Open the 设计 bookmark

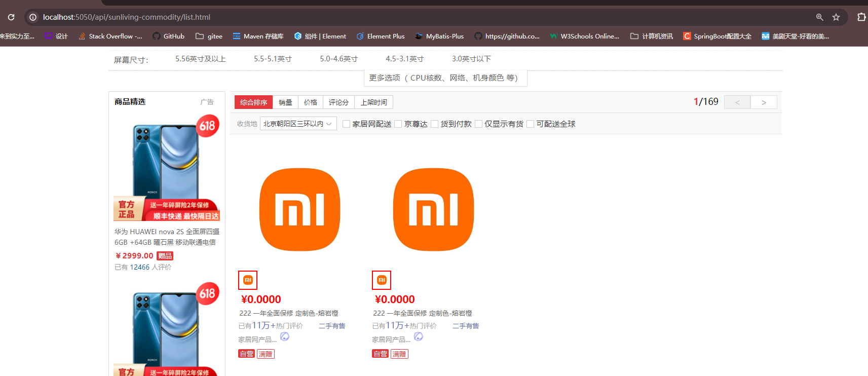(56, 36)
